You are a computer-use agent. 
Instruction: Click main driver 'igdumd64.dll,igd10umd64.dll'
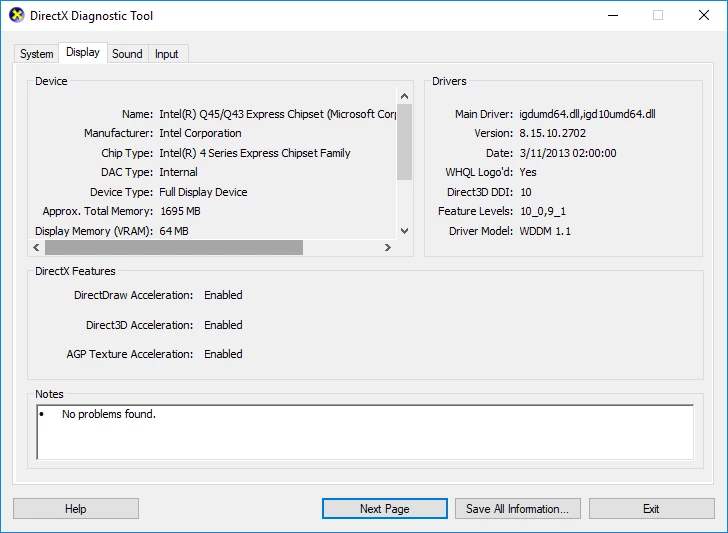(587, 114)
